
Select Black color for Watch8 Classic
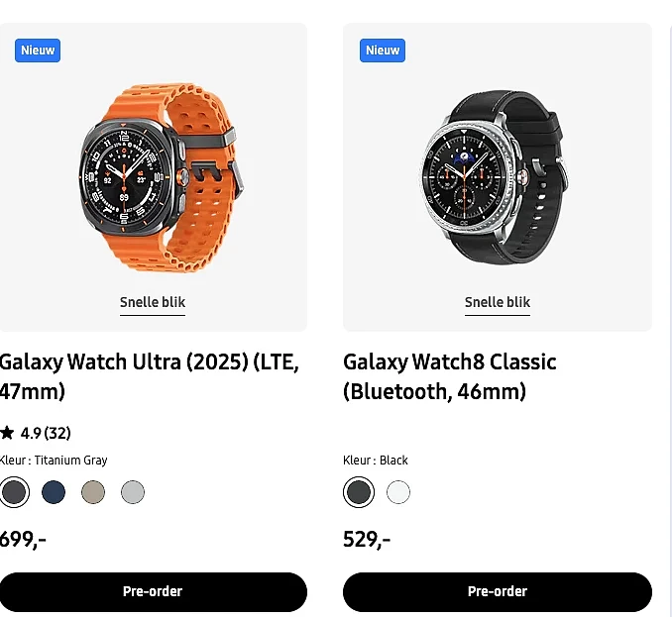pyautogui.click(x=359, y=492)
